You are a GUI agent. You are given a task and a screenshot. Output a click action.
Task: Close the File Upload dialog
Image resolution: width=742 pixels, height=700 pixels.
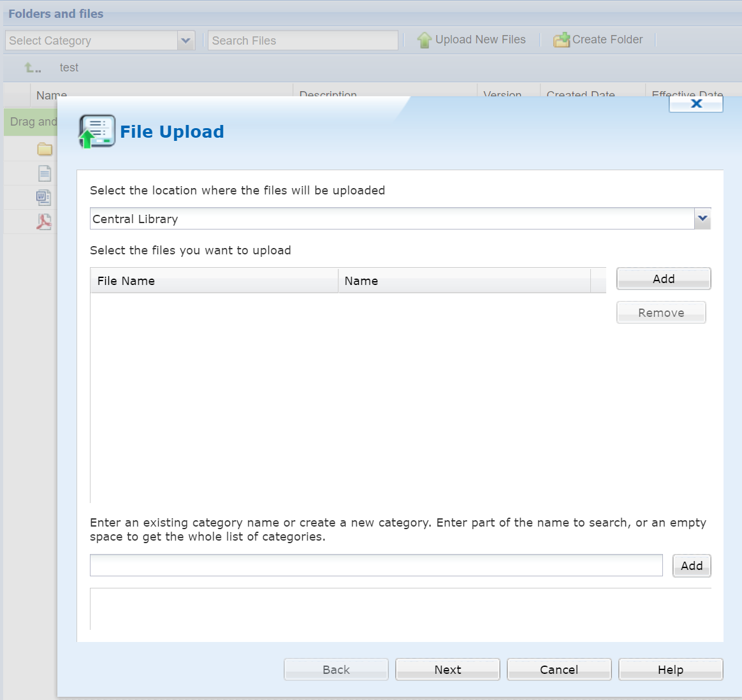pyautogui.click(x=695, y=104)
